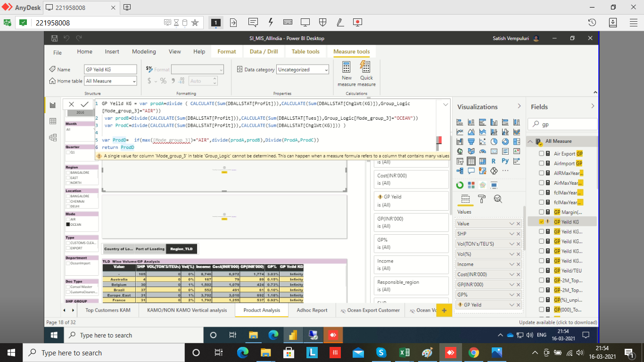The width and height of the screenshot is (644, 362).
Task: Click the Save icon in Power BI title bar
Action: pos(54,38)
